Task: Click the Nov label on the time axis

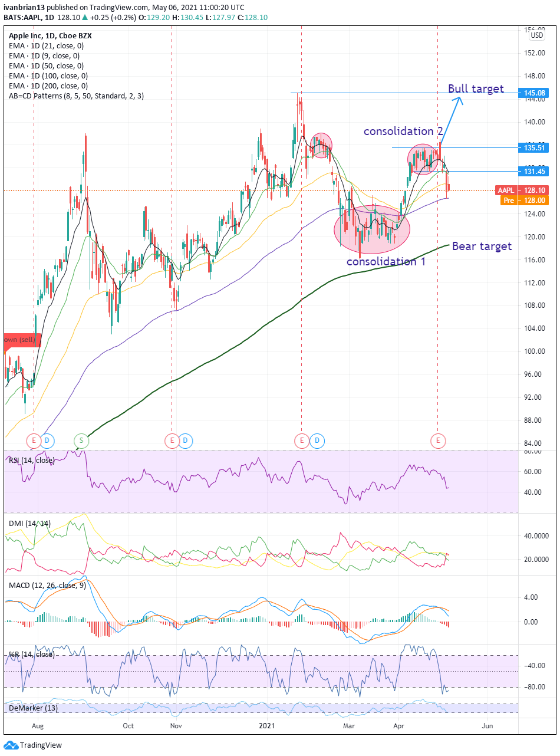Action: [x=174, y=727]
